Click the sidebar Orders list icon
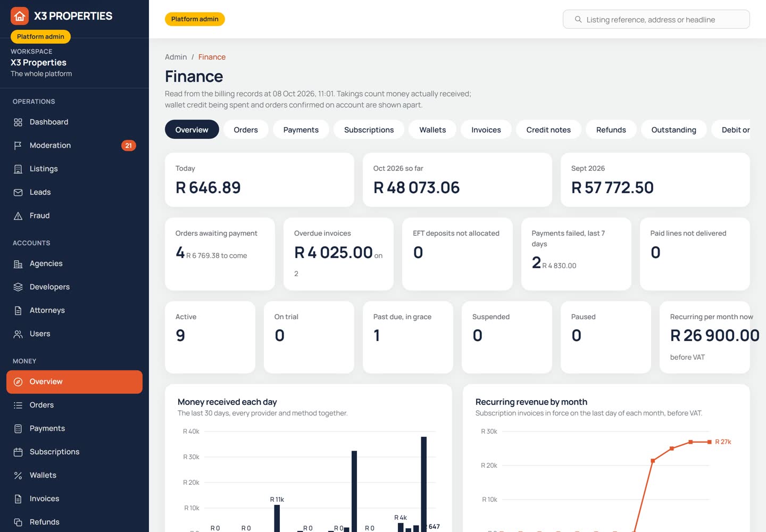 pyautogui.click(x=18, y=405)
